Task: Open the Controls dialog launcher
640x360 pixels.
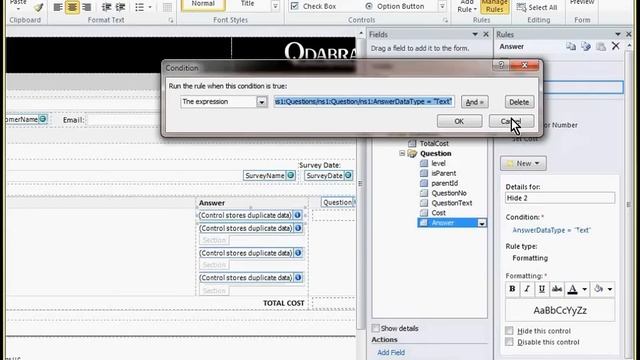Action: pyautogui.click(x=445, y=20)
